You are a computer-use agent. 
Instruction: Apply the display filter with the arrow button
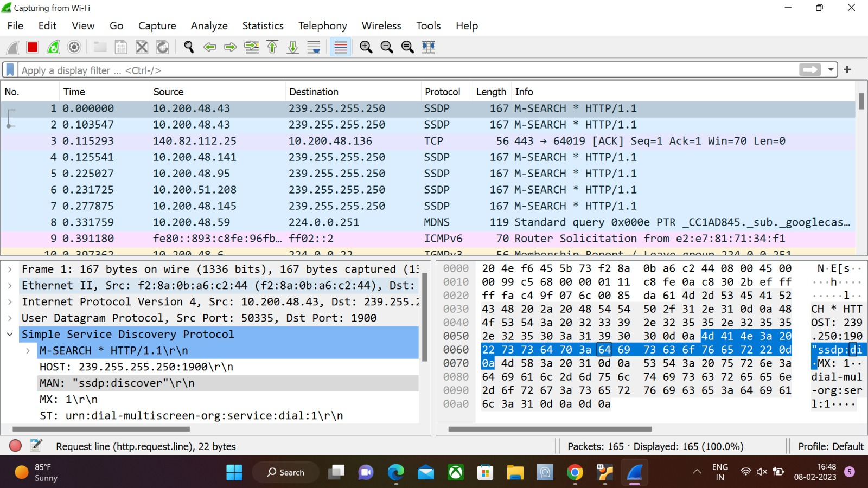pyautogui.click(x=810, y=70)
